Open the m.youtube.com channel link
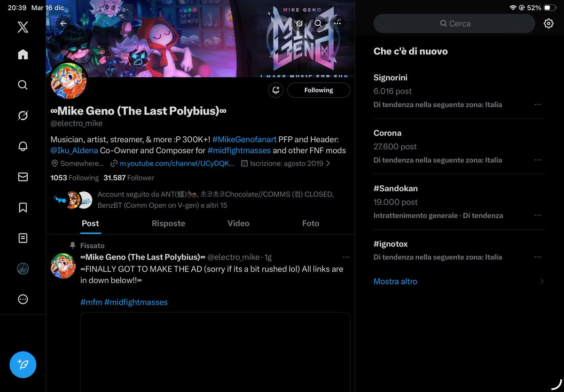Viewport: 564px width, 392px height. click(177, 164)
